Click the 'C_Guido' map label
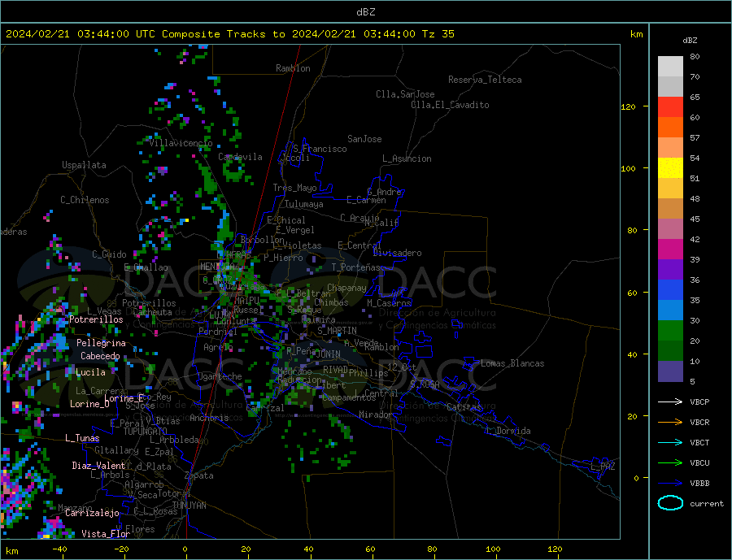732x560 pixels. [109, 254]
